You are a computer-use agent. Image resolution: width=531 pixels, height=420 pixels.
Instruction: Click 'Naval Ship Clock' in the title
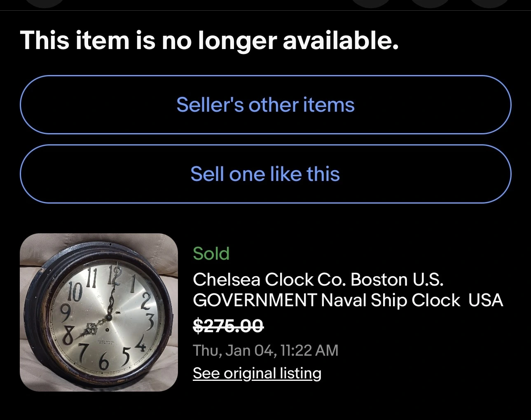390,300
